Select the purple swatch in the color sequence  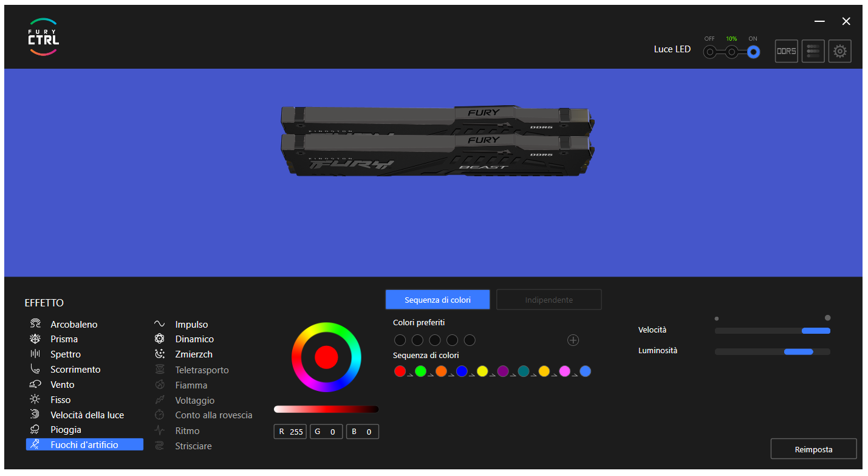coord(503,371)
